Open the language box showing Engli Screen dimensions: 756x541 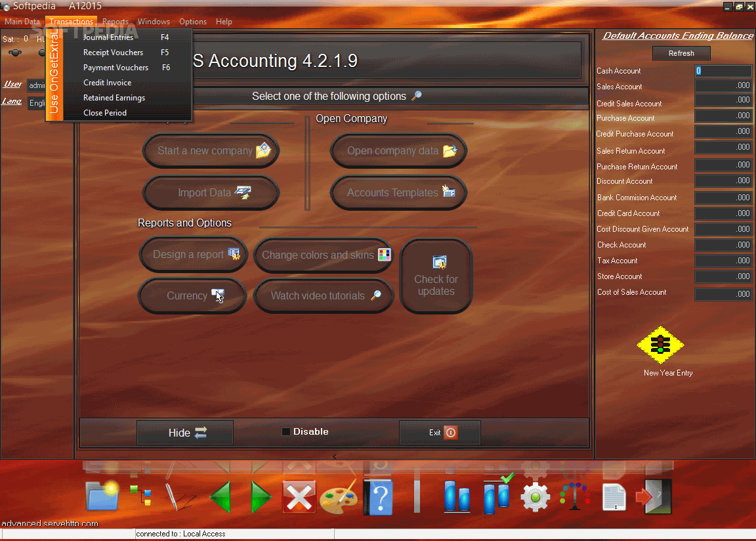point(36,102)
